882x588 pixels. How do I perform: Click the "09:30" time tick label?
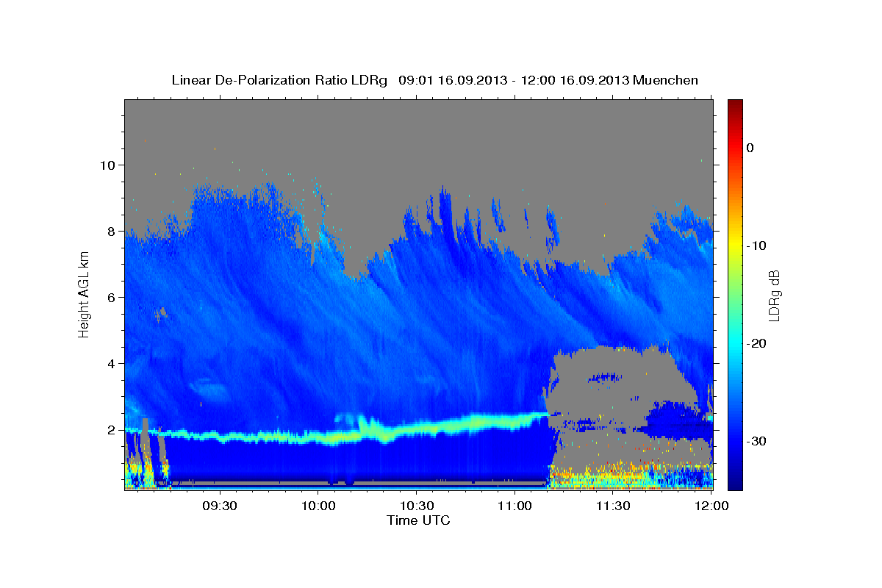219,506
